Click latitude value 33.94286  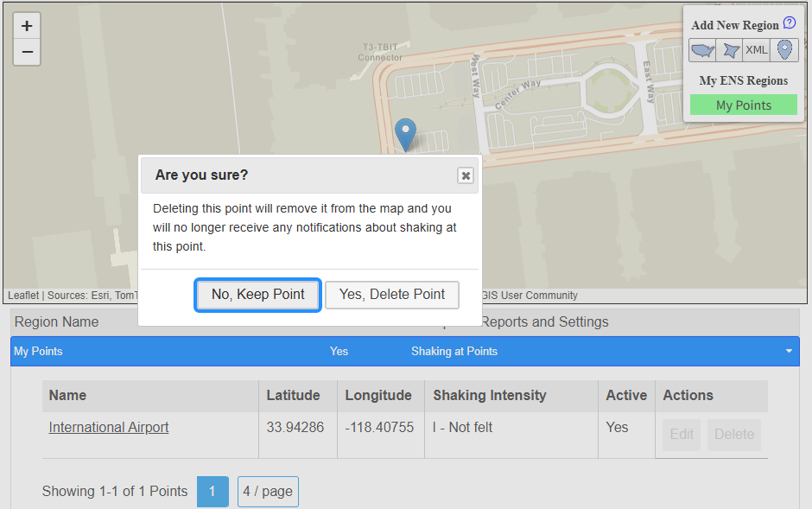[295, 427]
